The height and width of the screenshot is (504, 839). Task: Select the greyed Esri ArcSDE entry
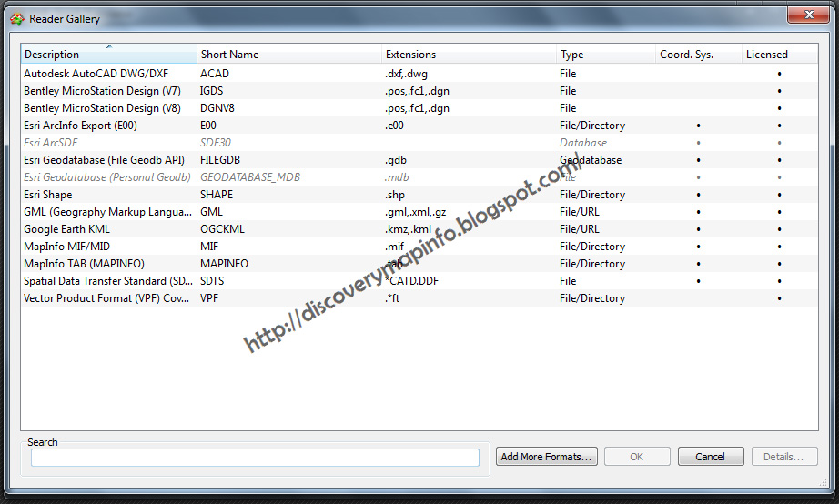point(419,143)
